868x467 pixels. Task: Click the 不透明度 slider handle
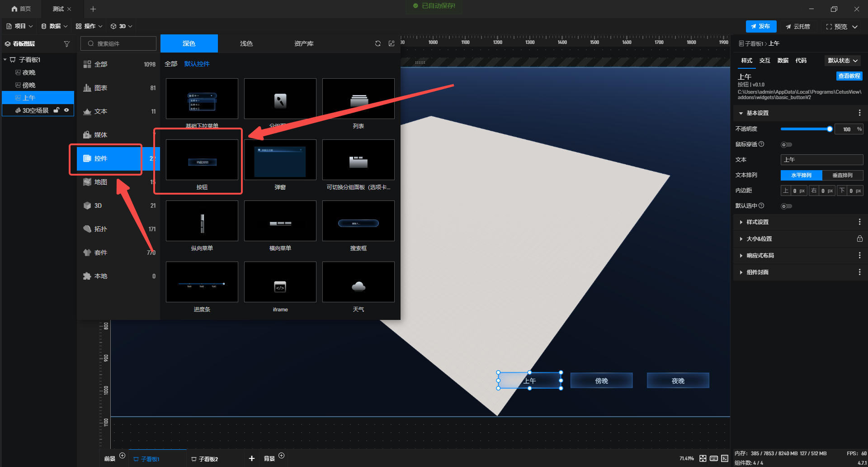coord(830,129)
